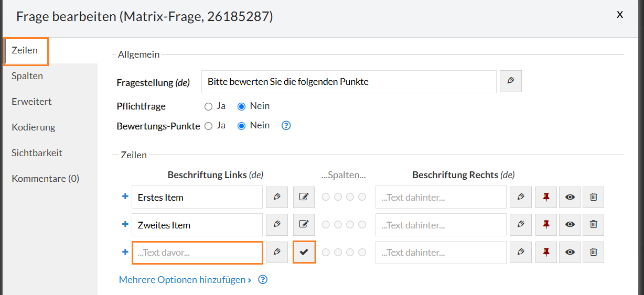This screenshot has height=295, width=644.
Task: Open the Spalten tab
Action: [x=27, y=76]
